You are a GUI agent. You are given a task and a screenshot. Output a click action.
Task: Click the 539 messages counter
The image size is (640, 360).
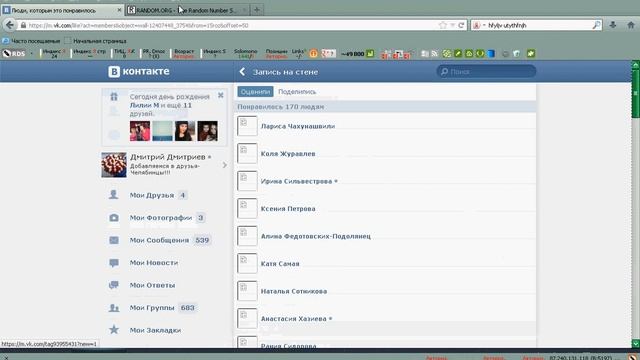coord(202,240)
